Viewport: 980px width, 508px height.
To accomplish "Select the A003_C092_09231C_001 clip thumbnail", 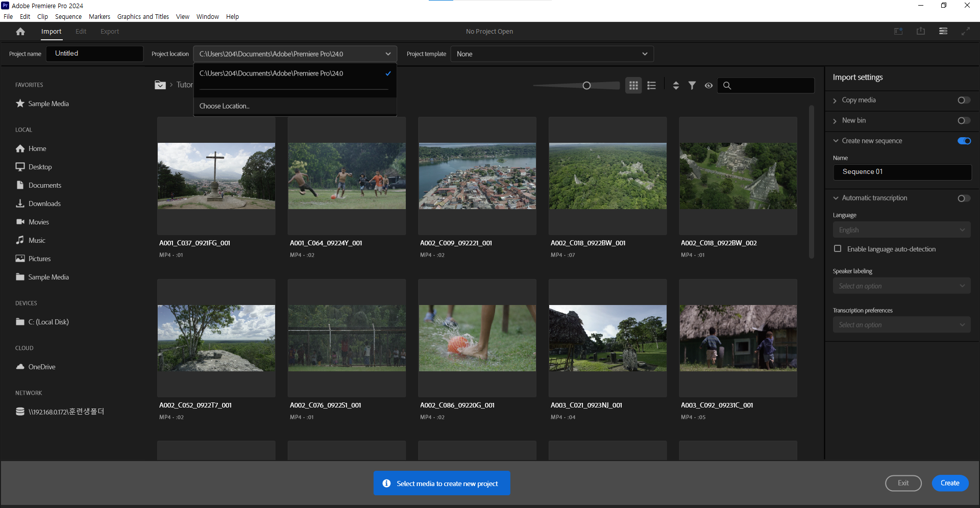I will pos(738,338).
